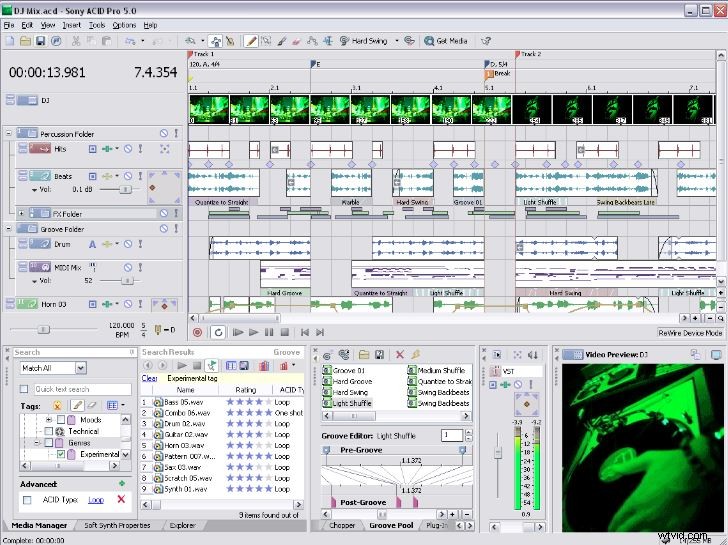The width and height of the screenshot is (728, 545).
Task: Select the Draw pencil tool
Action: (x=251, y=41)
